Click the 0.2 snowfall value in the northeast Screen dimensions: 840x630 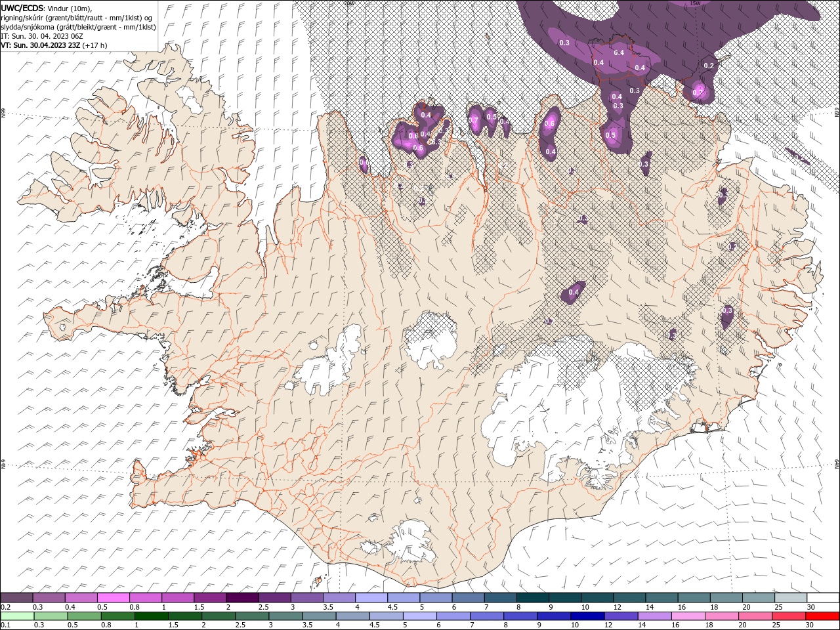[709, 66]
